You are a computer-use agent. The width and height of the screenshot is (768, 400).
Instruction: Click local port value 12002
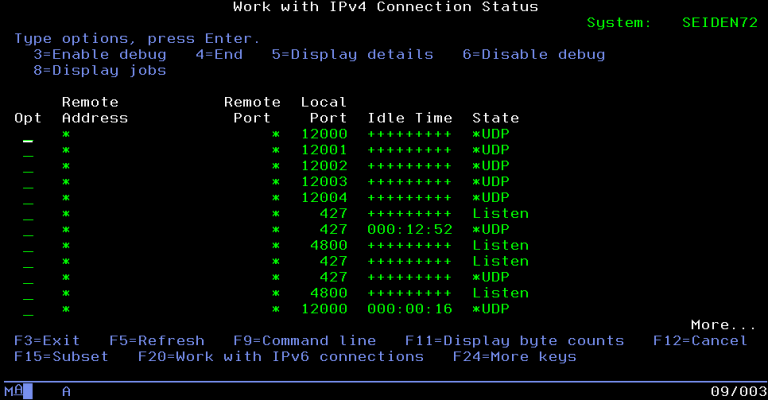(x=324, y=166)
